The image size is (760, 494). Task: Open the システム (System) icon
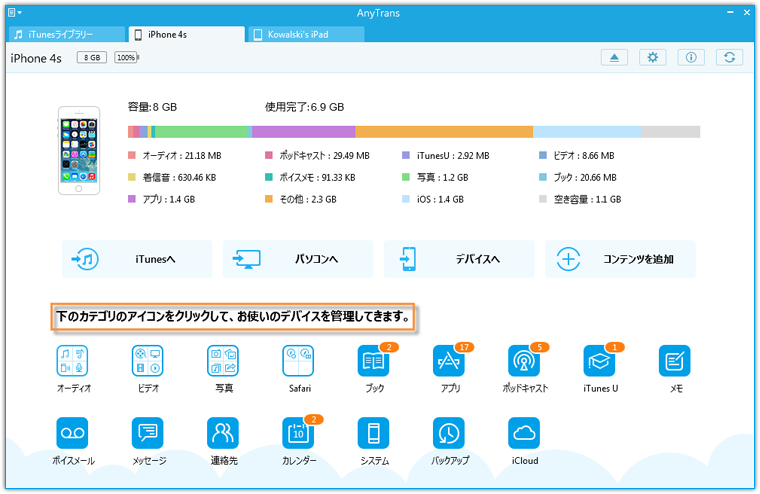pyautogui.click(x=374, y=433)
